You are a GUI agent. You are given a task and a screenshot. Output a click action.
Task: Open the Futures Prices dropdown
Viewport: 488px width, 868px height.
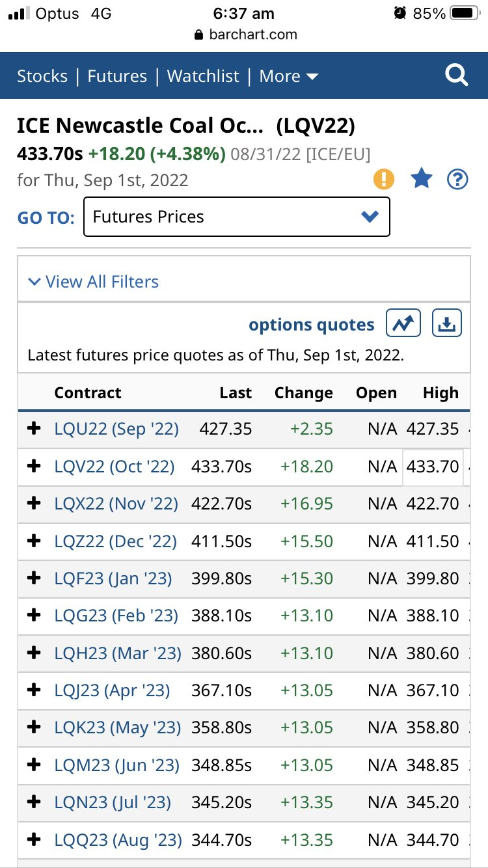pyautogui.click(x=237, y=217)
